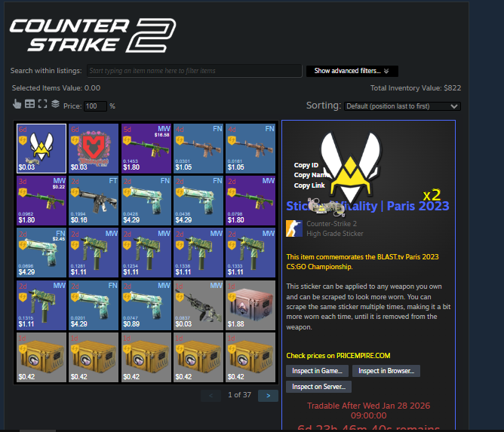Select the MAC-10 with float 0.1333
The image size is (504, 432).
[250, 253]
